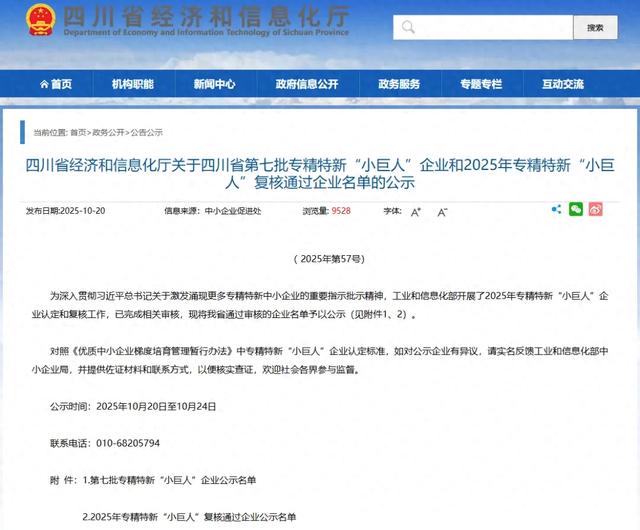
Task: Increase font size with the A+ icon
Action: tap(416, 211)
